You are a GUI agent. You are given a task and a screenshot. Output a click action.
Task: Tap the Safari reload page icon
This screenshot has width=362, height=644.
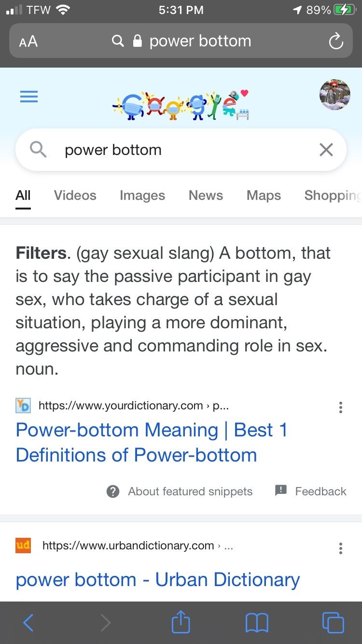336,41
